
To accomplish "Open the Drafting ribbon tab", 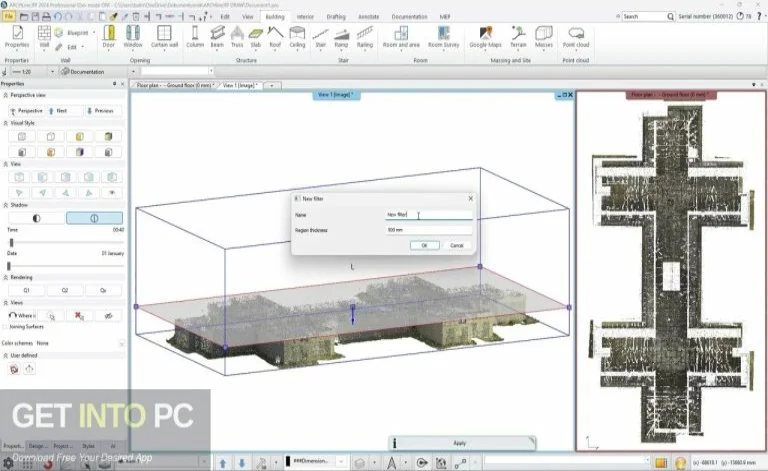I will tap(336, 17).
